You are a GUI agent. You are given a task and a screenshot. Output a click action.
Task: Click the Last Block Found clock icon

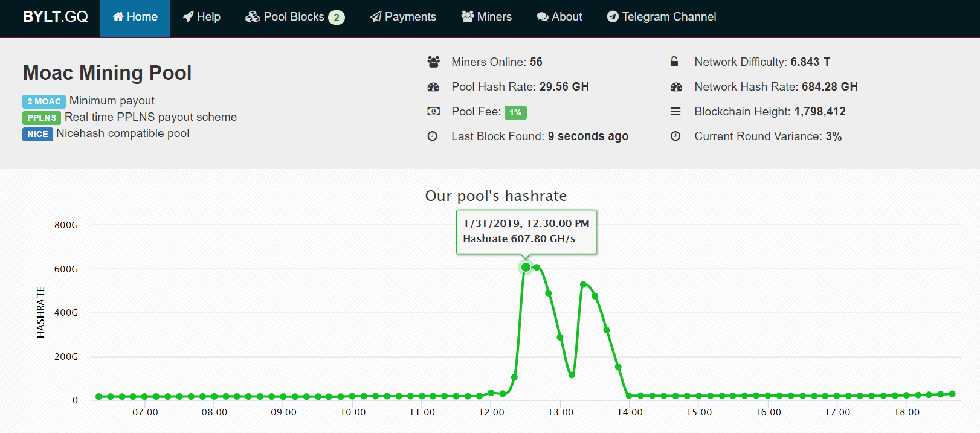(433, 136)
